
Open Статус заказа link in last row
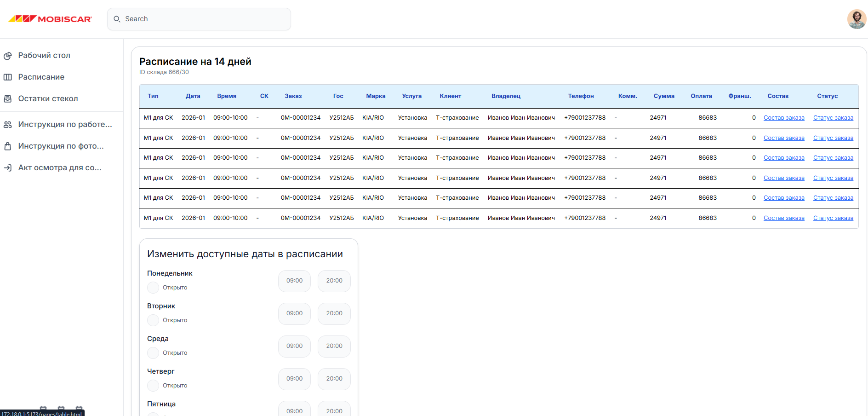833,218
